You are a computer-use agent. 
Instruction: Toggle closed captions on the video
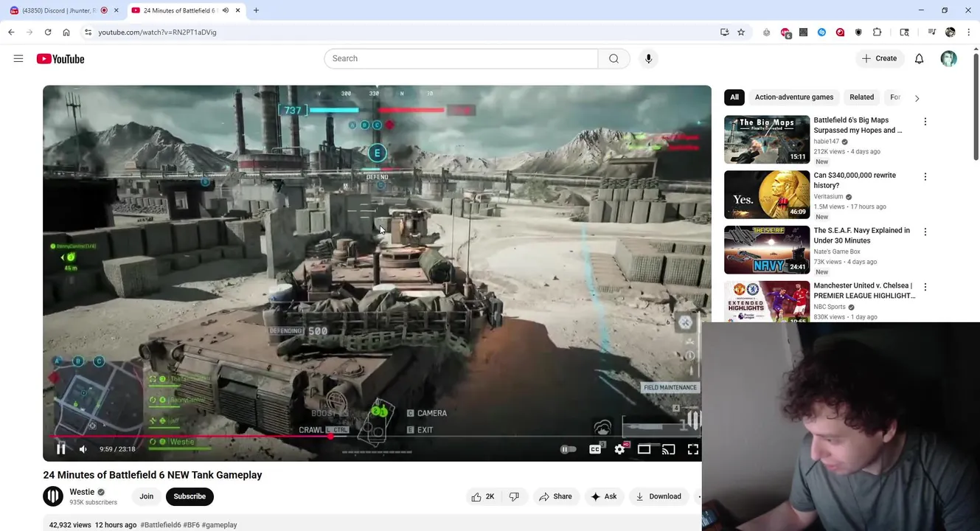coord(595,449)
